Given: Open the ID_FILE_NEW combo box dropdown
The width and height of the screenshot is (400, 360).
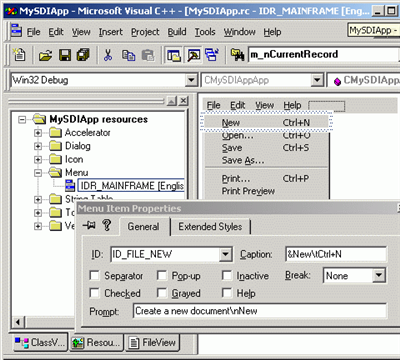Looking at the screenshot, I should (x=226, y=255).
